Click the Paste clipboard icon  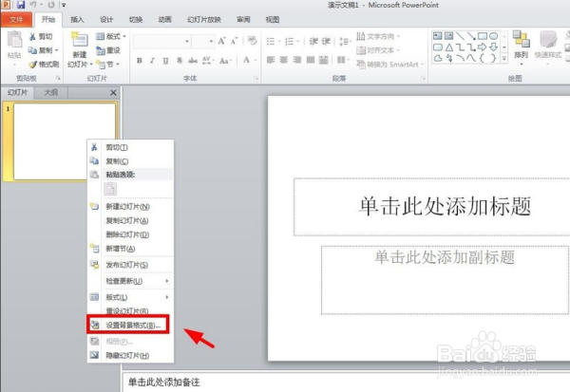point(14,39)
